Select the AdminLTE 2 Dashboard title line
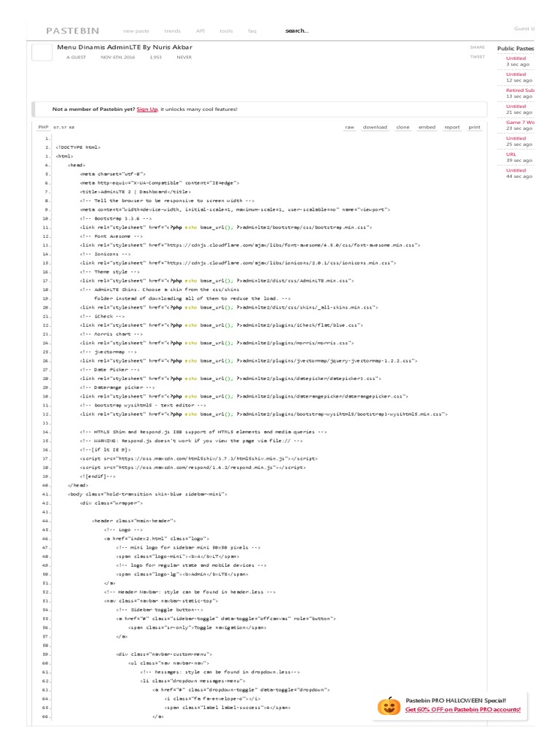560x747 pixels. 136,192
